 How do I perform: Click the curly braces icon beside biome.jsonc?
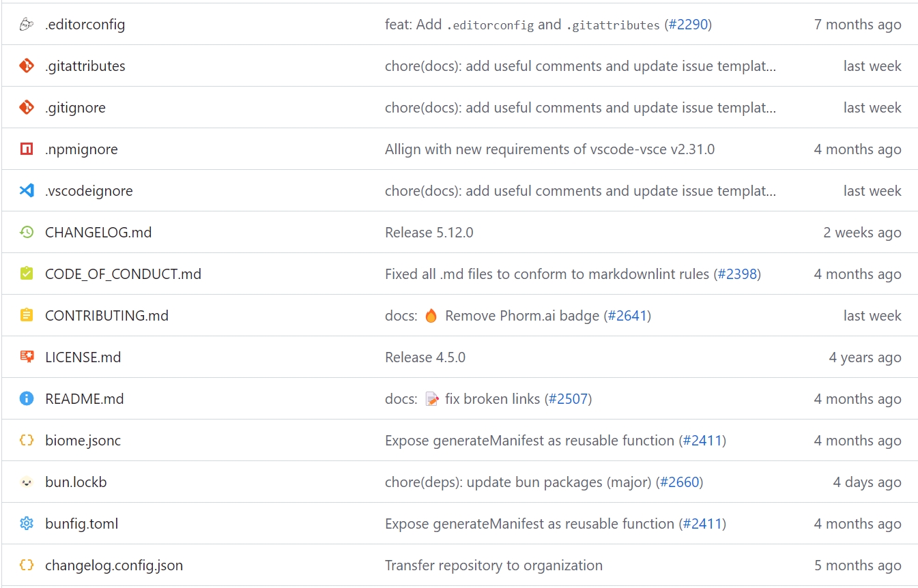coord(27,441)
